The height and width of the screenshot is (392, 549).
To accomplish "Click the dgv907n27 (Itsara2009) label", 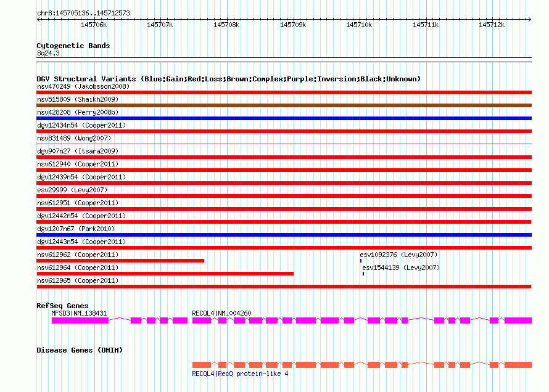I will [78, 151].
